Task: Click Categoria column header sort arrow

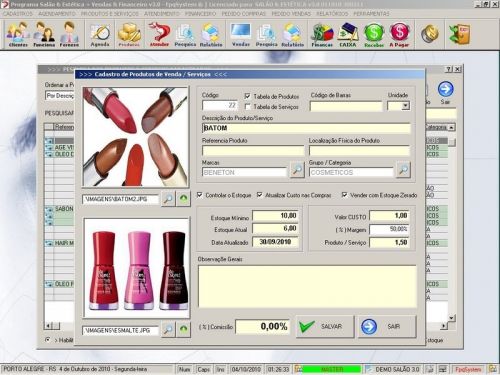Action: pos(451,127)
